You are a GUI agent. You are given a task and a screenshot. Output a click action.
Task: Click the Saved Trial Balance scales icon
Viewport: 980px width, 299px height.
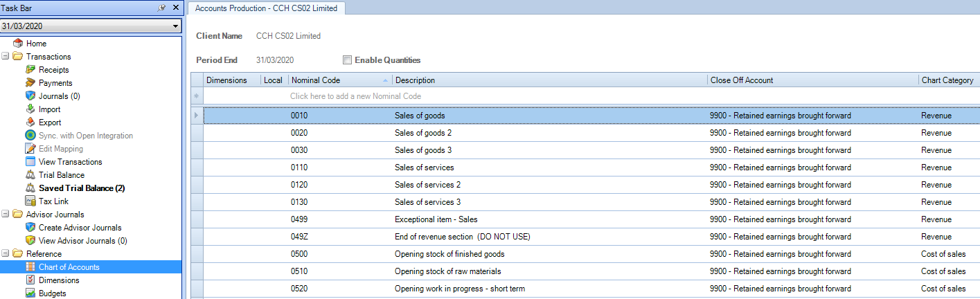[x=30, y=188]
